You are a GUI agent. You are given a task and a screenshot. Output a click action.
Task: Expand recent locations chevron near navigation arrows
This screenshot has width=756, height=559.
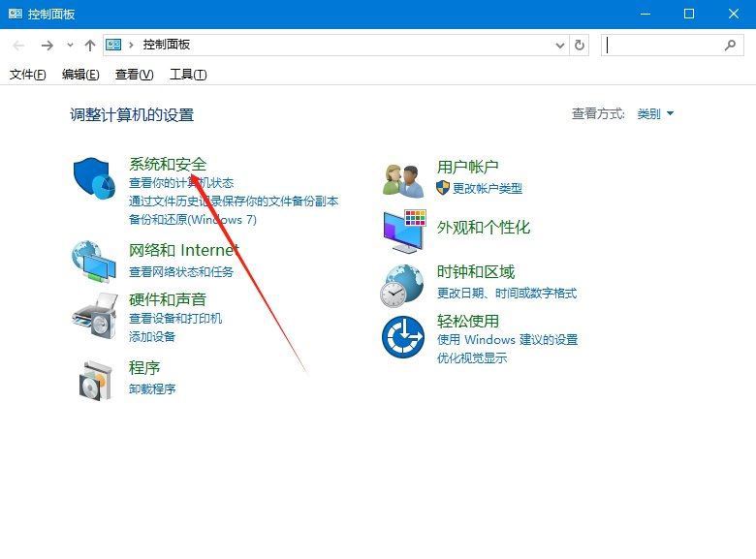click(x=70, y=45)
